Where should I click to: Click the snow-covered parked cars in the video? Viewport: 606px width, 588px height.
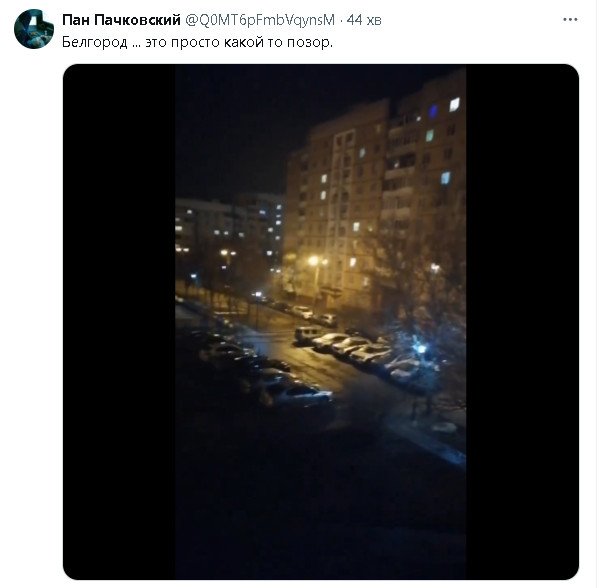[x=363, y=350]
